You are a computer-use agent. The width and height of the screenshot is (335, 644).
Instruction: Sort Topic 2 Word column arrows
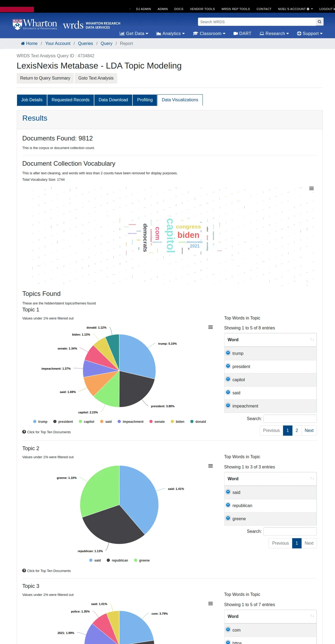pyautogui.click(x=312, y=478)
